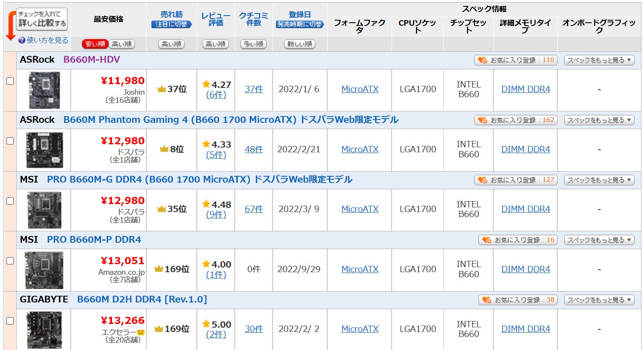Switch 売れ筋 to 注目に切替

point(171,24)
